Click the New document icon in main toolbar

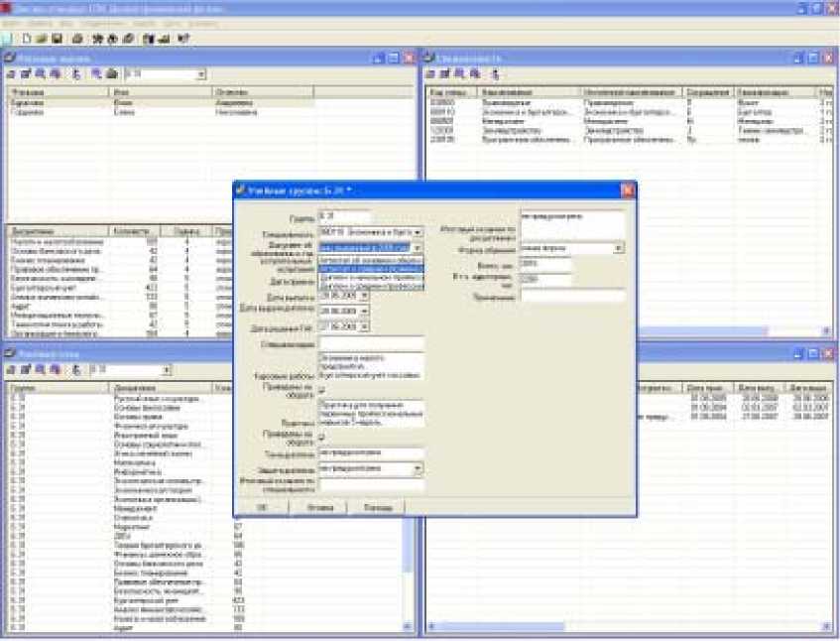pos(26,39)
